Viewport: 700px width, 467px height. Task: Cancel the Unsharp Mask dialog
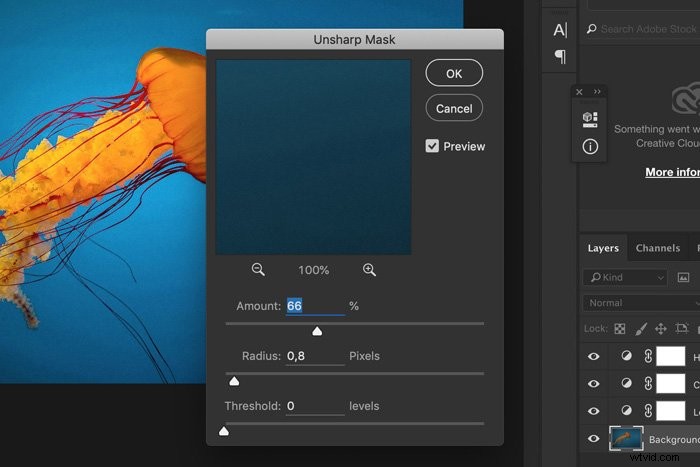(x=454, y=108)
